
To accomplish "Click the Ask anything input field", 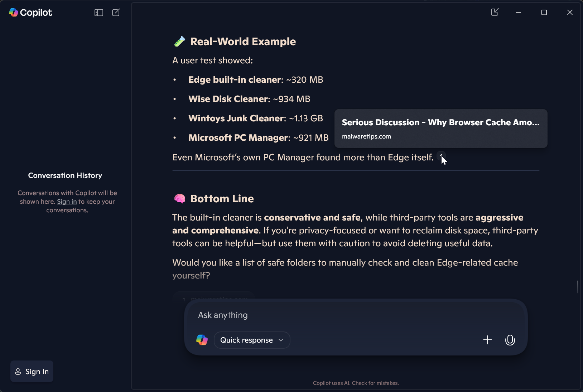I will [356, 315].
